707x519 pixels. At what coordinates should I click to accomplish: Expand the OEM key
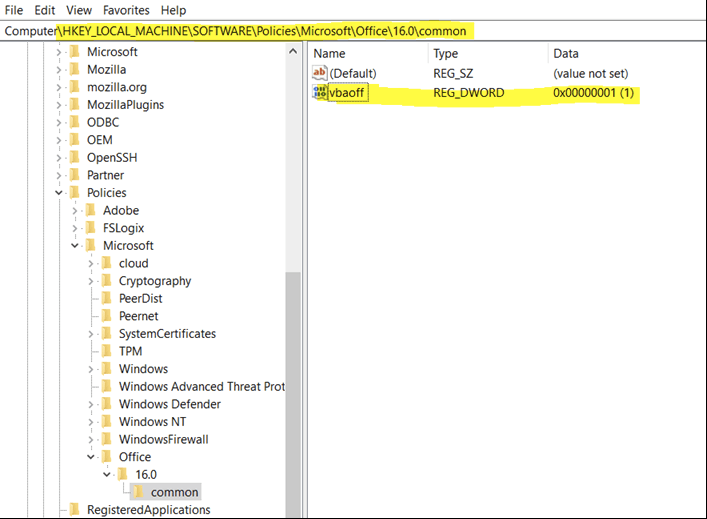(x=59, y=140)
